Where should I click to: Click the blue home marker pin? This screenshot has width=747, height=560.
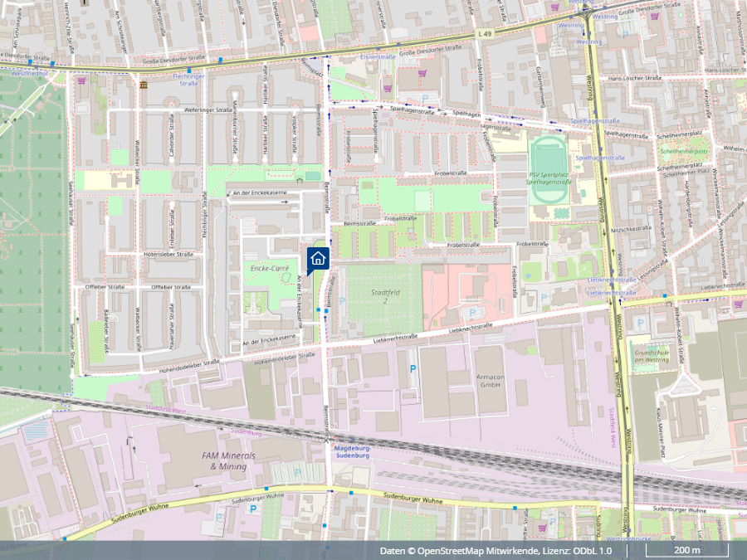(x=318, y=258)
